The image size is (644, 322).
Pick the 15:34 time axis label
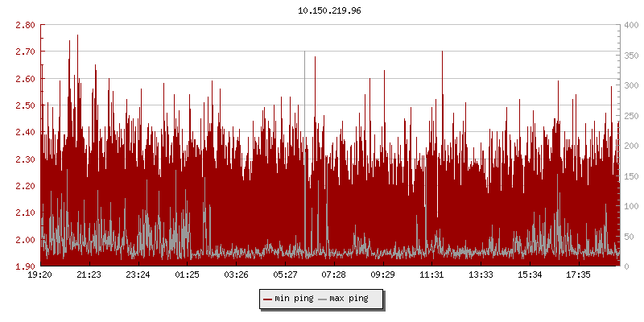(530, 275)
